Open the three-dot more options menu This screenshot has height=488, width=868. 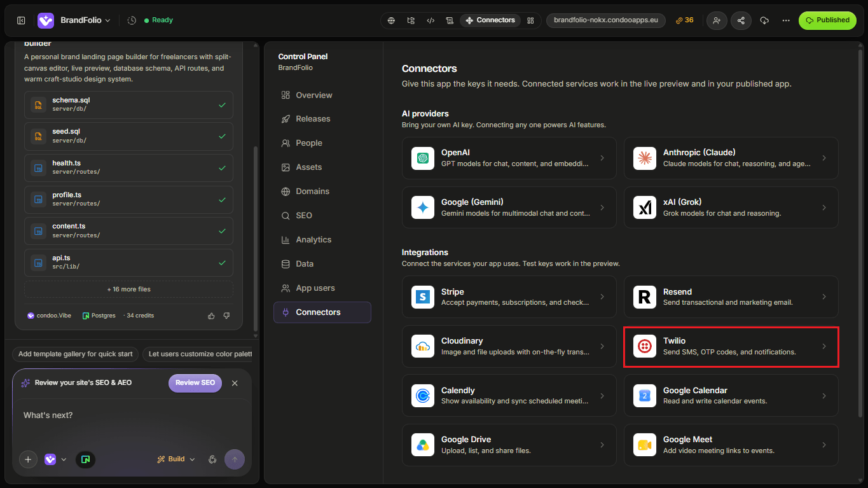[x=786, y=20]
